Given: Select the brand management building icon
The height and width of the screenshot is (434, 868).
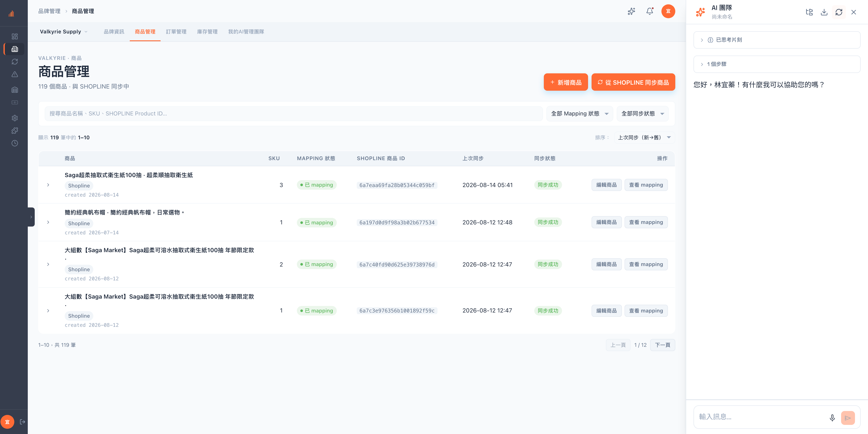Looking at the screenshot, I should [15, 49].
